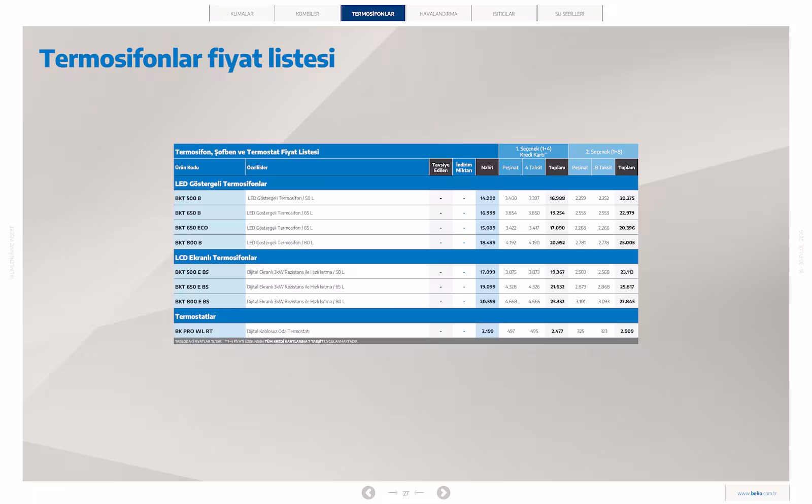Click the total value 22.979
The width and height of the screenshot is (812, 504).
coord(627,213)
